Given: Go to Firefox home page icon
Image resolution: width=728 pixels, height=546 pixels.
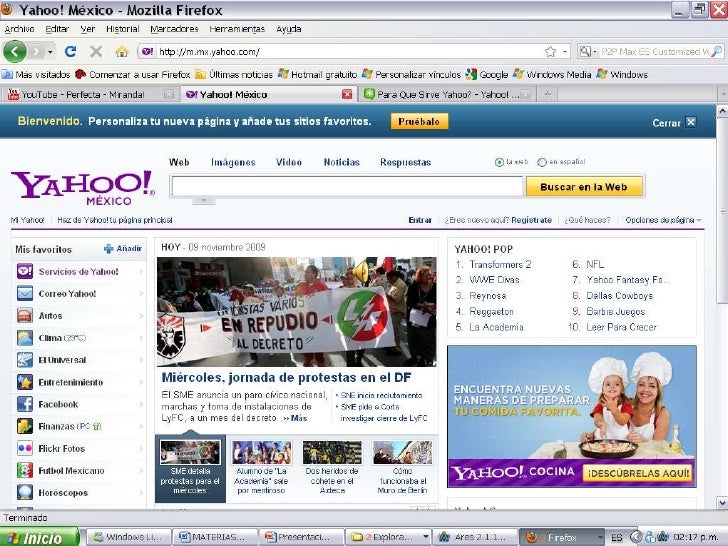Looking at the screenshot, I should tap(122, 51).
